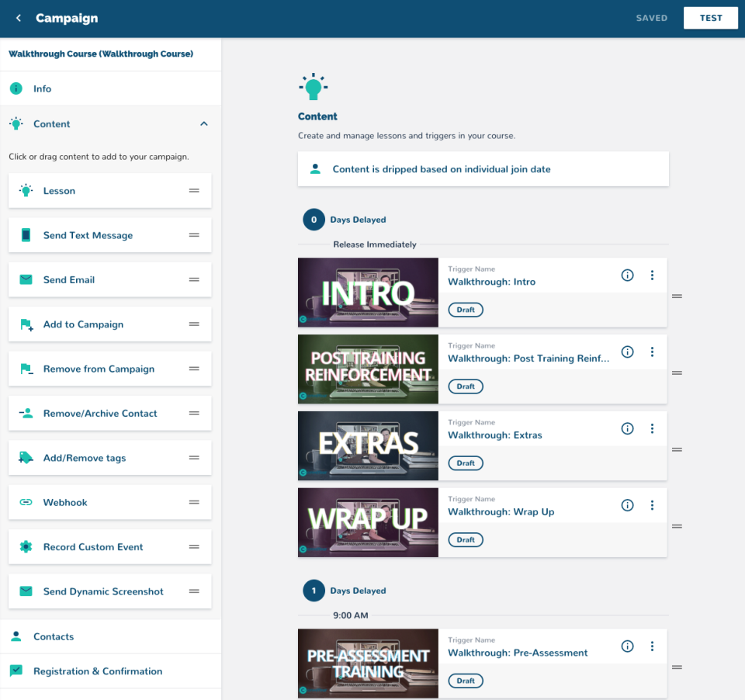745x700 pixels.
Task: Click the reorder handle beside Walkthrough: Intro
Action: (x=677, y=296)
